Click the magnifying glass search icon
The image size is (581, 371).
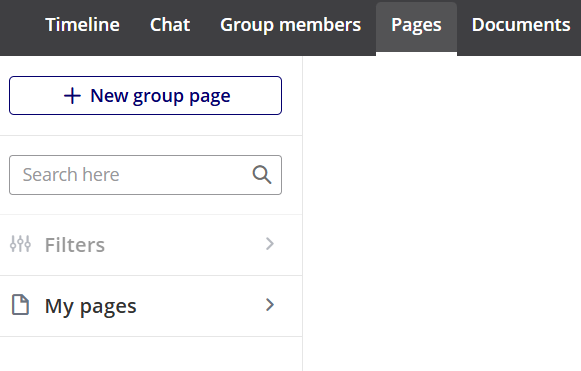[262, 175]
